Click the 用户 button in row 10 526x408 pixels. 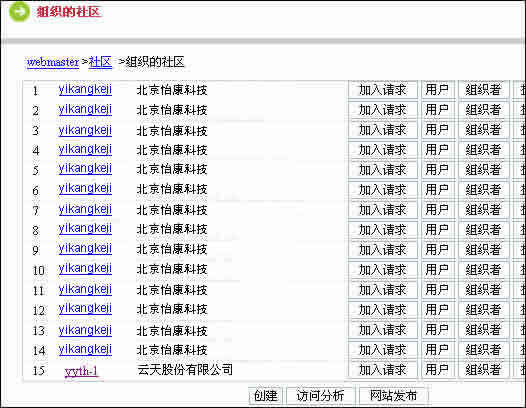tap(437, 270)
